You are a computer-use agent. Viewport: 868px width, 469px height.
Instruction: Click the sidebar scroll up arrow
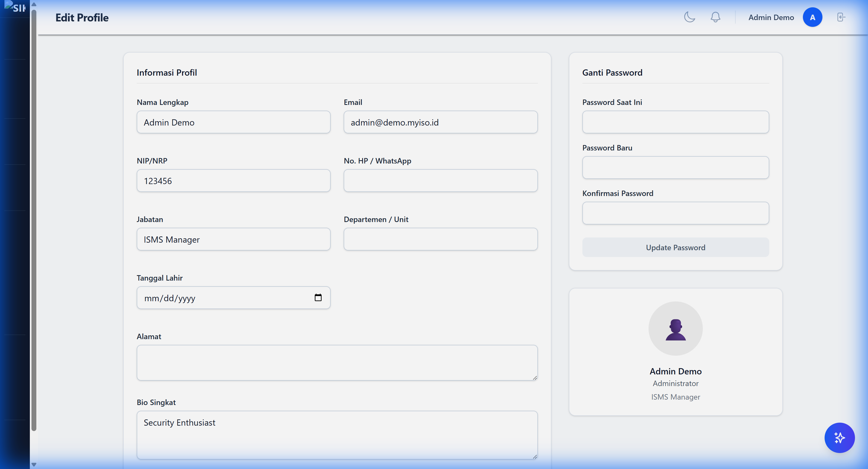coord(34,4)
